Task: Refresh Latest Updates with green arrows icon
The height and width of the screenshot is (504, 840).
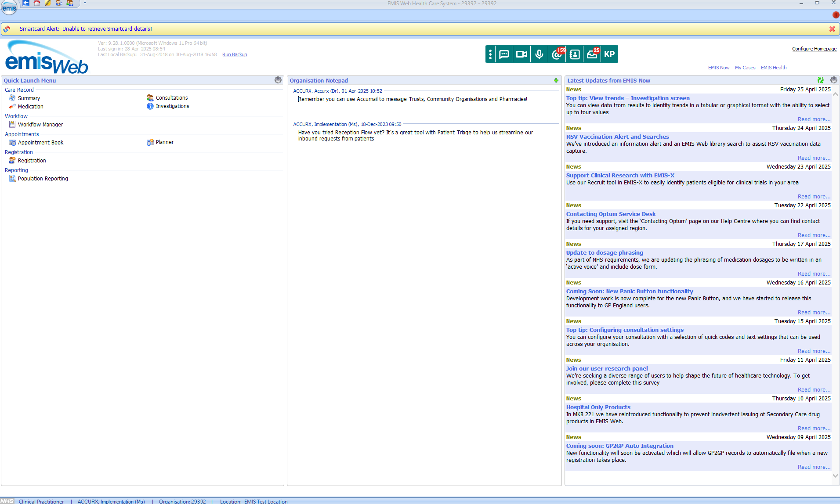Action: (x=820, y=80)
